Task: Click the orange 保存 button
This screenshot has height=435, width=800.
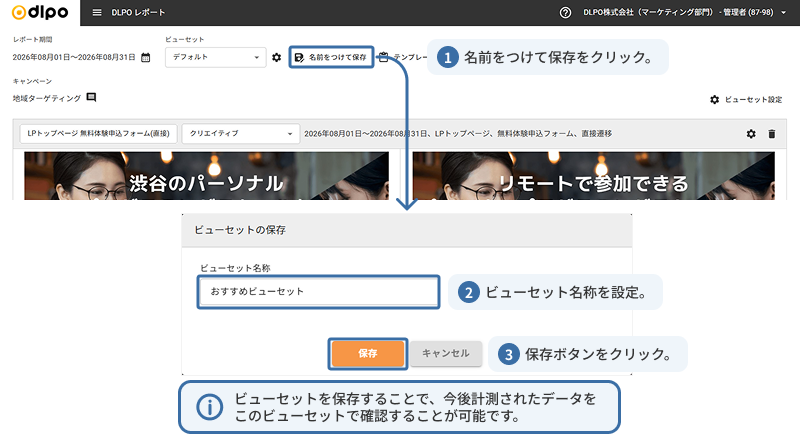Action: [367, 353]
